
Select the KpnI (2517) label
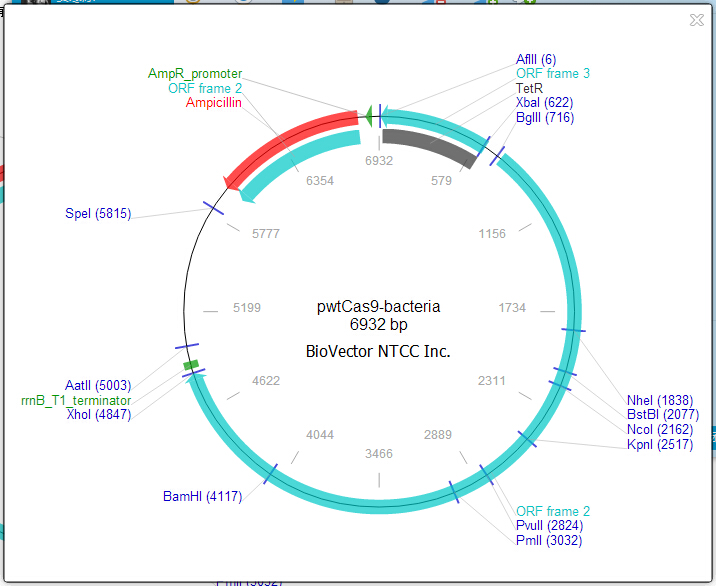(659, 444)
